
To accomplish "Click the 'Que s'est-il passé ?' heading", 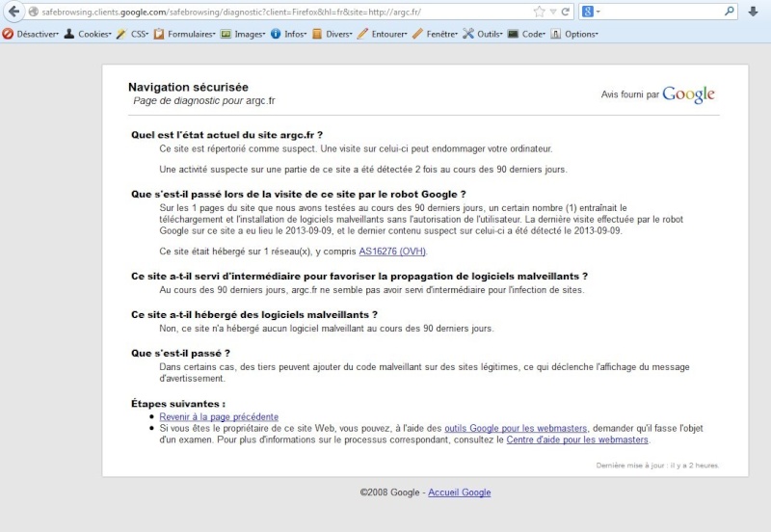I will pos(180,353).
